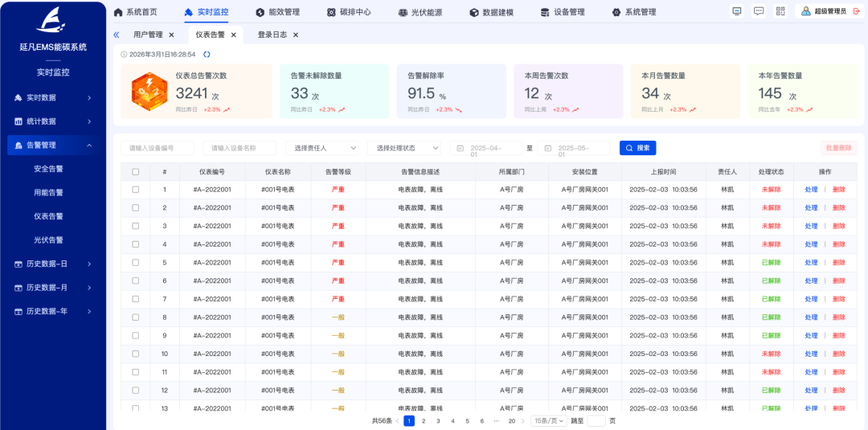Open the messages chat bubble icon

click(759, 11)
